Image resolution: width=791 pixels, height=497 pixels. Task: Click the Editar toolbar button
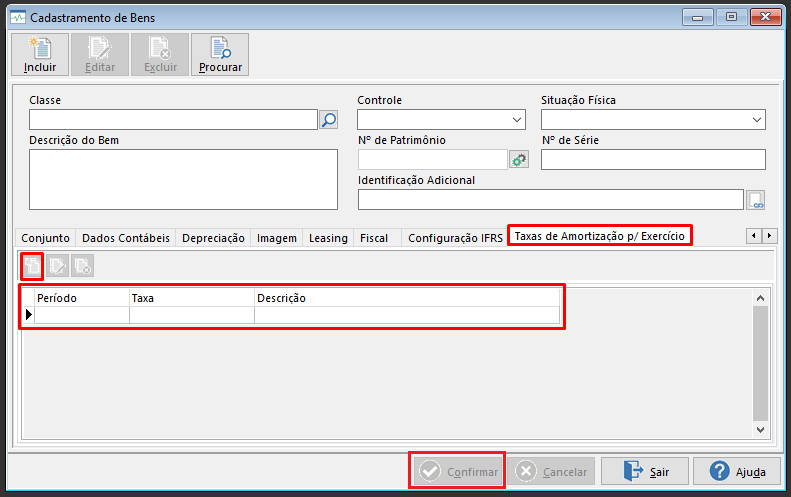click(x=100, y=54)
